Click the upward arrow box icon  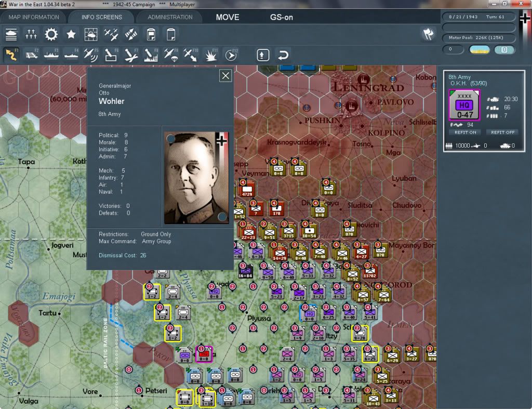pos(263,55)
